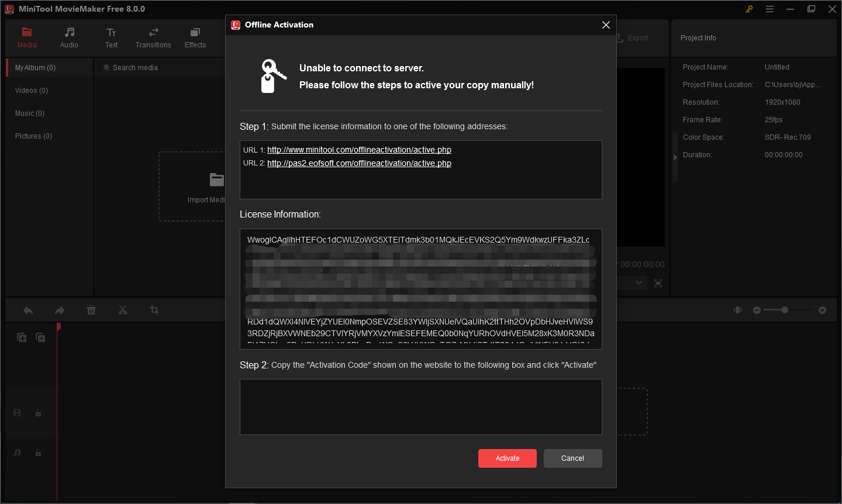Image resolution: width=842 pixels, height=504 pixels.
Task: Click the key activation icon in title bar
Action: pyautogui.click(x=749, y=9)
